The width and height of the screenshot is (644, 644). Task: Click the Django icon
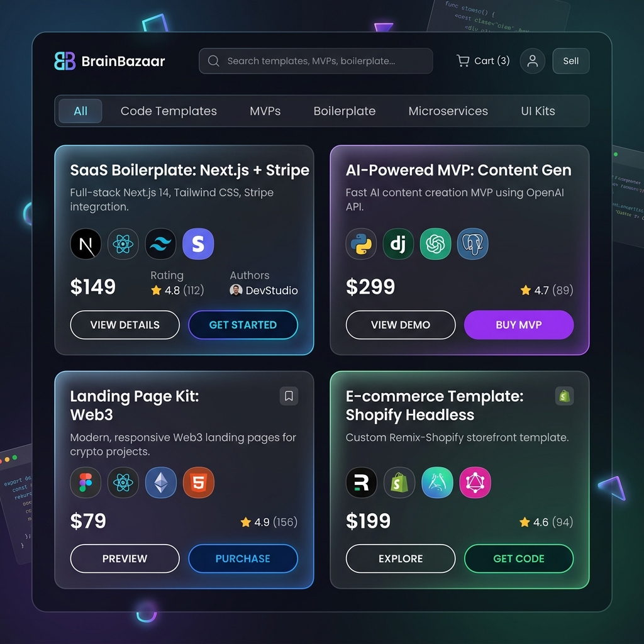[398, 244]
